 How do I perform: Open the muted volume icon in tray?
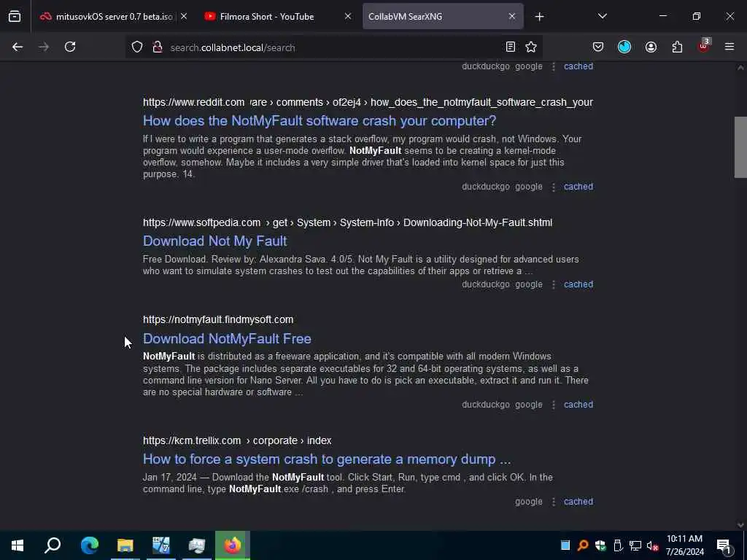point(653,545)
